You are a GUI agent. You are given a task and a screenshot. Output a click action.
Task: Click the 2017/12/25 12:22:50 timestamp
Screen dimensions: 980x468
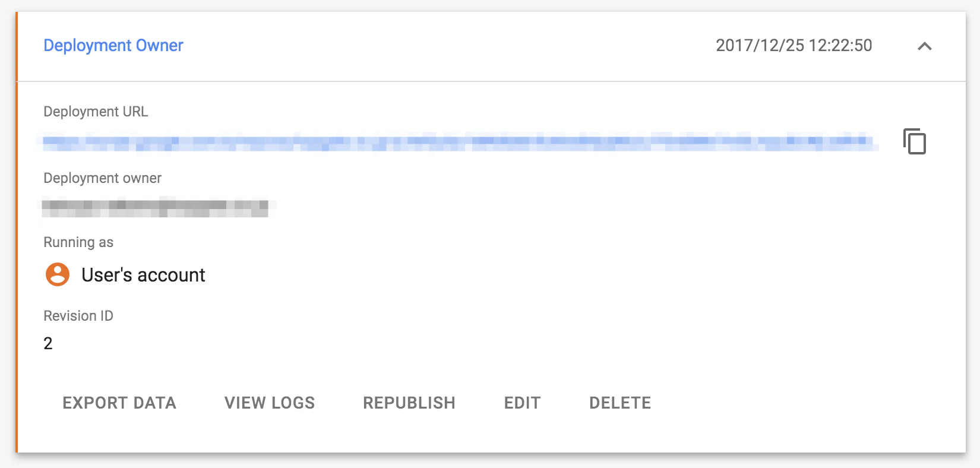coord(794,45)
